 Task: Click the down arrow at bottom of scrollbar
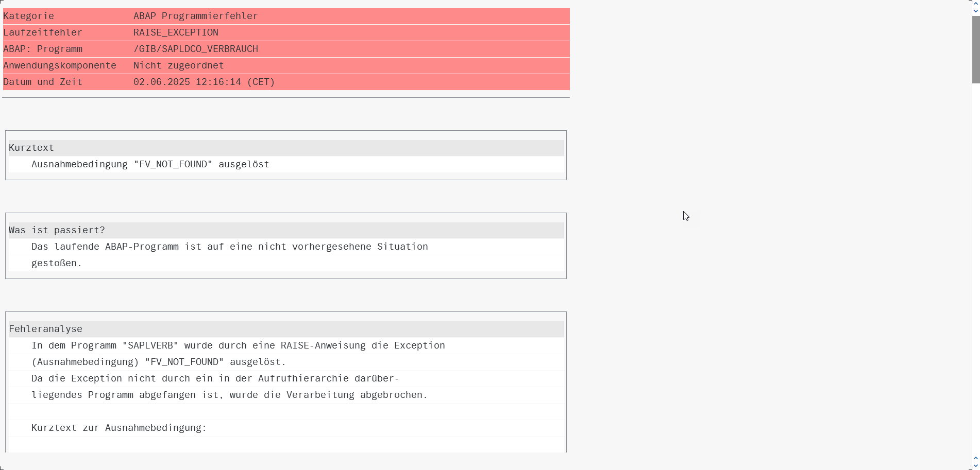975,464
